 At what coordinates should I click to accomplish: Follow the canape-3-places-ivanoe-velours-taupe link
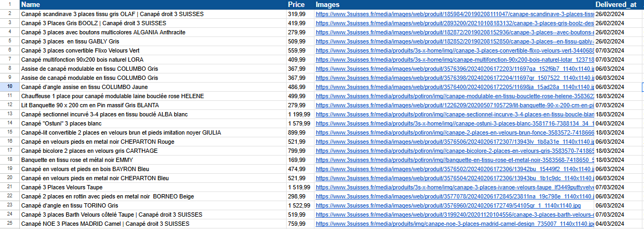[x=454, y=187]
